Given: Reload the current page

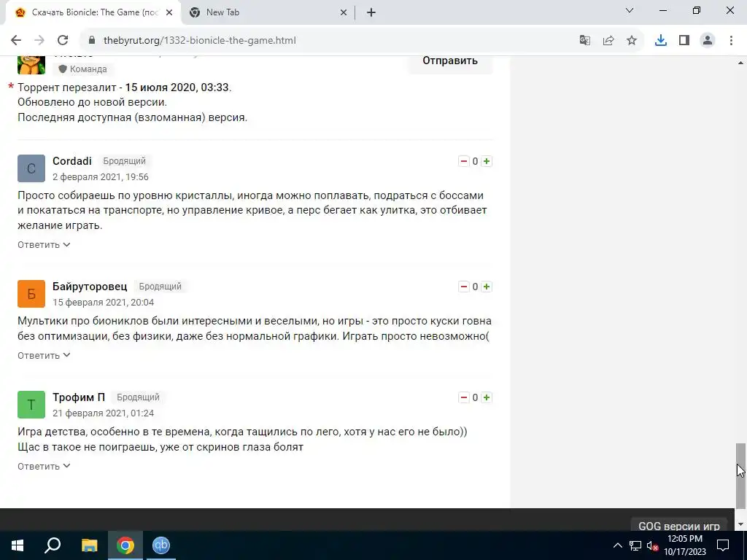Looking at the screenshot, I should 63,41.
